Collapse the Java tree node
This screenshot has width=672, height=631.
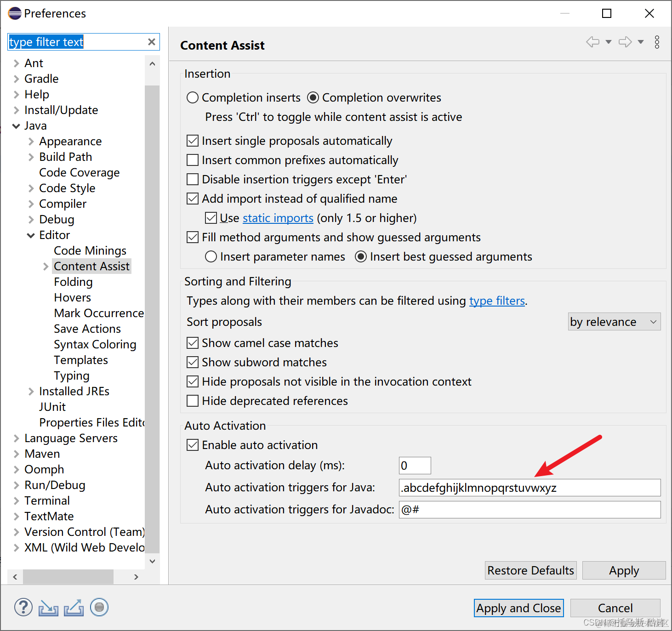click(x=16, y=125)
